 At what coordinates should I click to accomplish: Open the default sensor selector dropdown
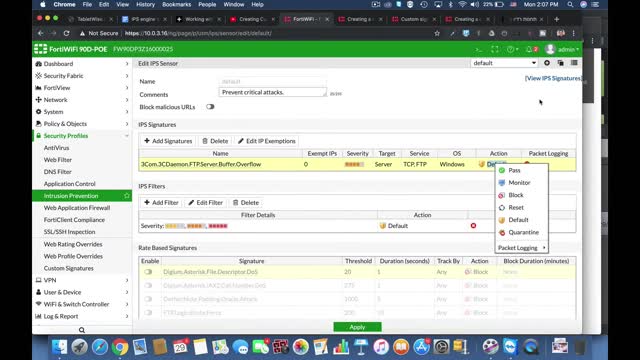tap(504, 63)
